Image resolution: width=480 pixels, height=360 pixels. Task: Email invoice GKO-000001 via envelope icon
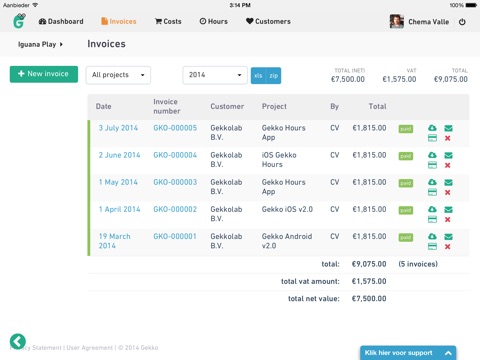click(448, 237)
